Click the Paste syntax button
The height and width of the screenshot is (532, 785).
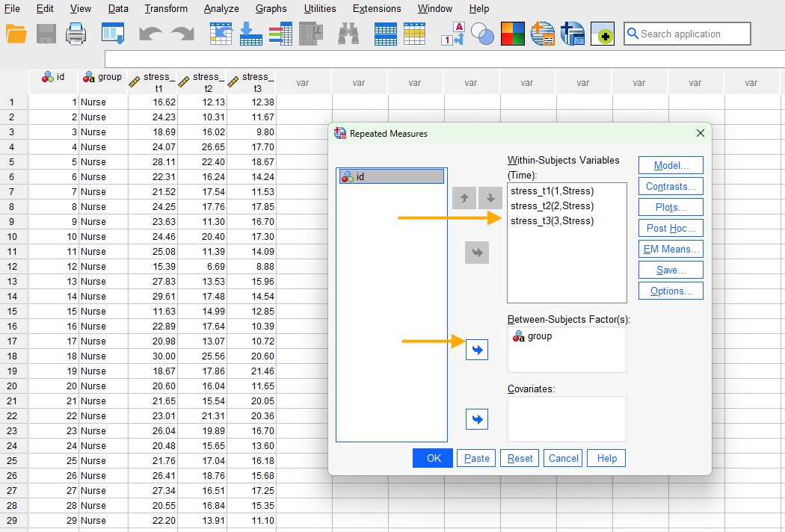476,458
